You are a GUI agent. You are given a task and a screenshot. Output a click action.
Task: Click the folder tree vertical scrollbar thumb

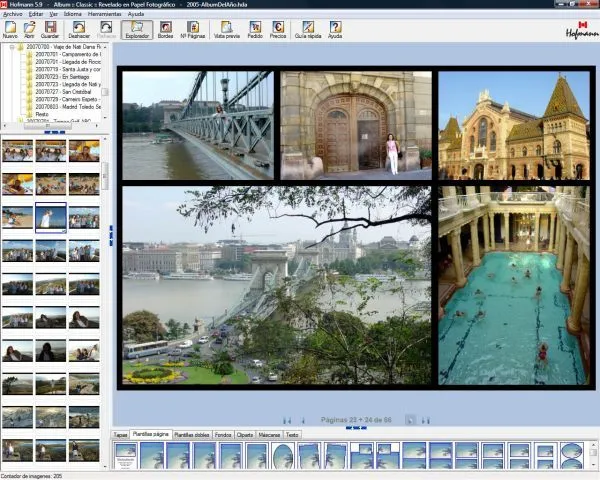[105, 92]
